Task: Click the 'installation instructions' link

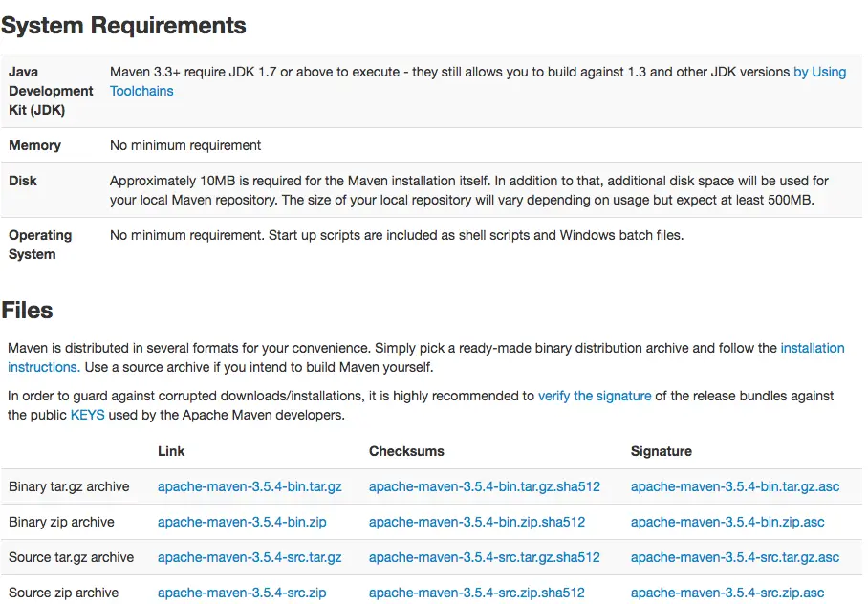Action: (812, 348)
